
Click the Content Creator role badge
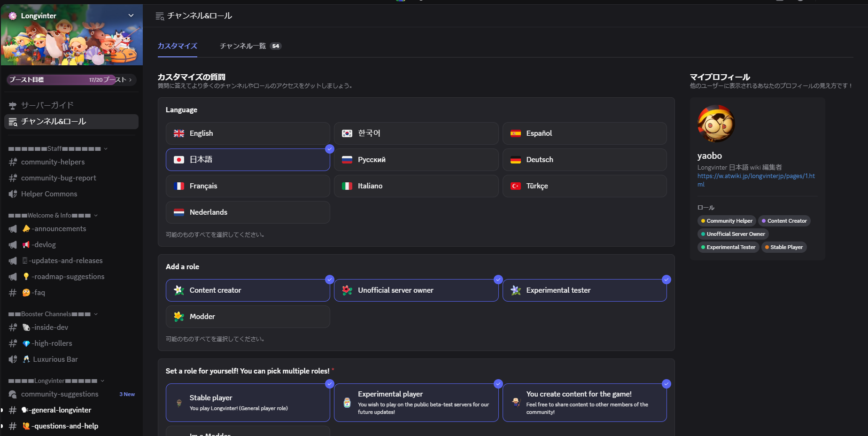click(x=784, y=221)
